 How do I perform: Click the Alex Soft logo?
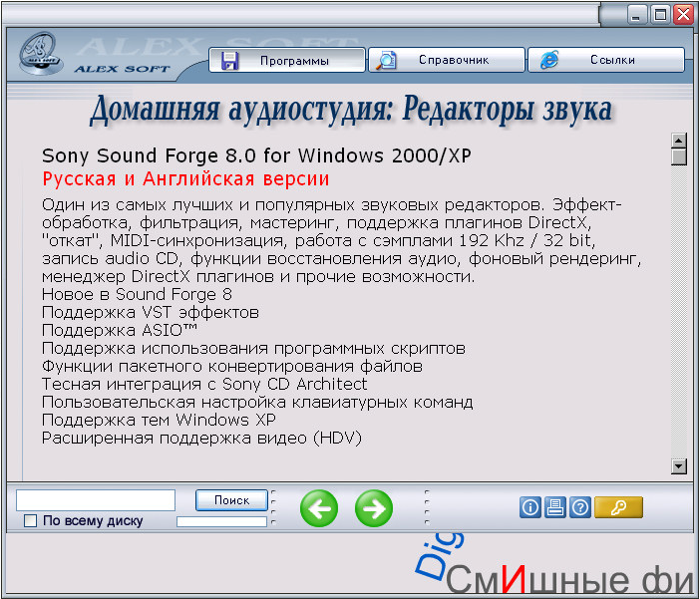(x=40, y=55)
